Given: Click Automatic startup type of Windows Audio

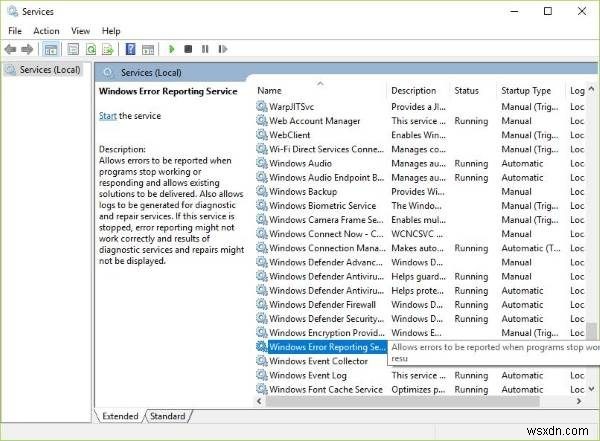Looking at the screenshot, I should (x=522, y=163).
